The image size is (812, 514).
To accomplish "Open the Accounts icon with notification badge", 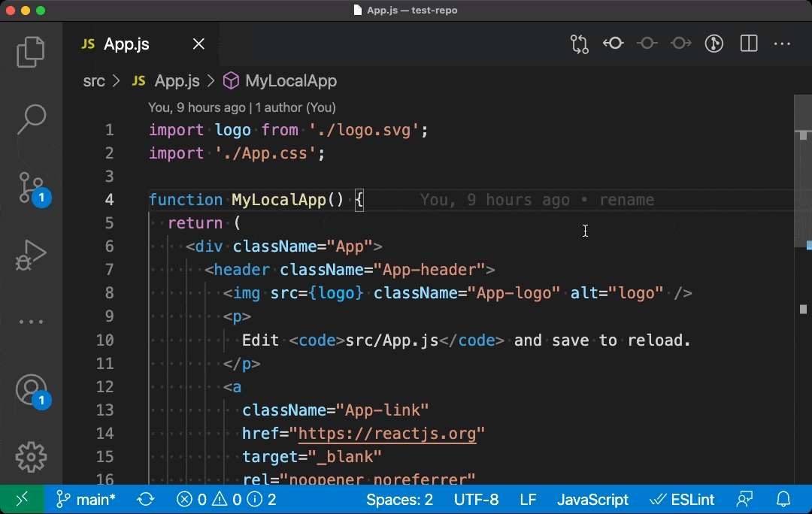I will [31, 391].
